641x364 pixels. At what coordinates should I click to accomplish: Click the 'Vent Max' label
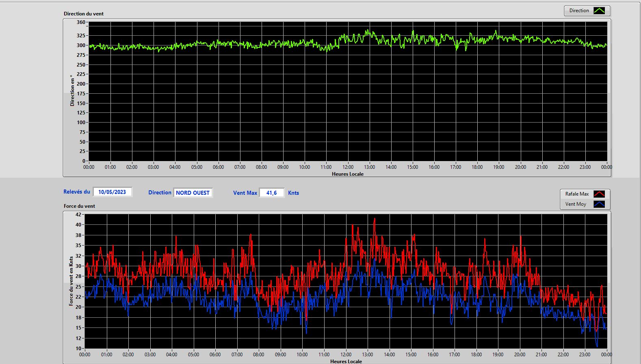[245, 193]
